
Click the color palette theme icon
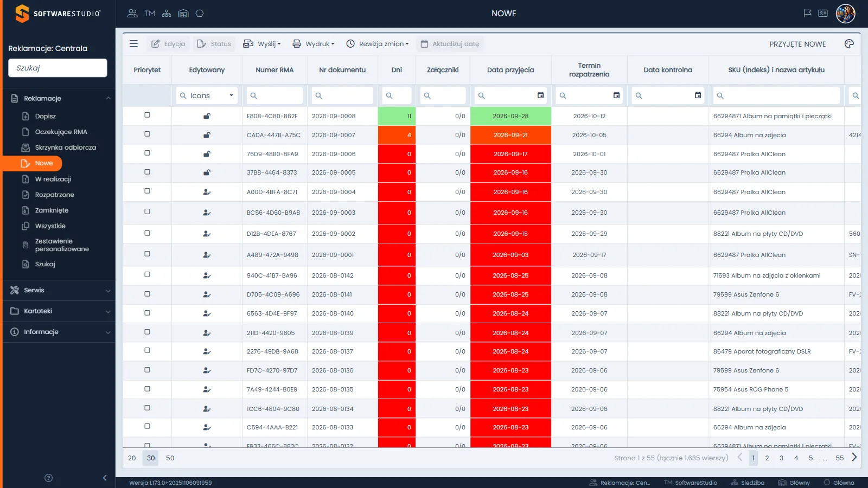coord(849,44)
